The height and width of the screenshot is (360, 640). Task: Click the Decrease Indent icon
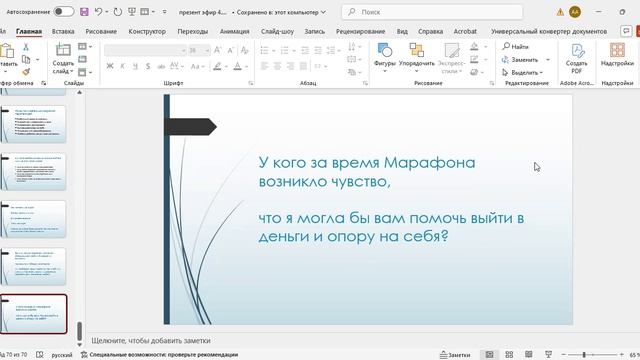[305, 50]
